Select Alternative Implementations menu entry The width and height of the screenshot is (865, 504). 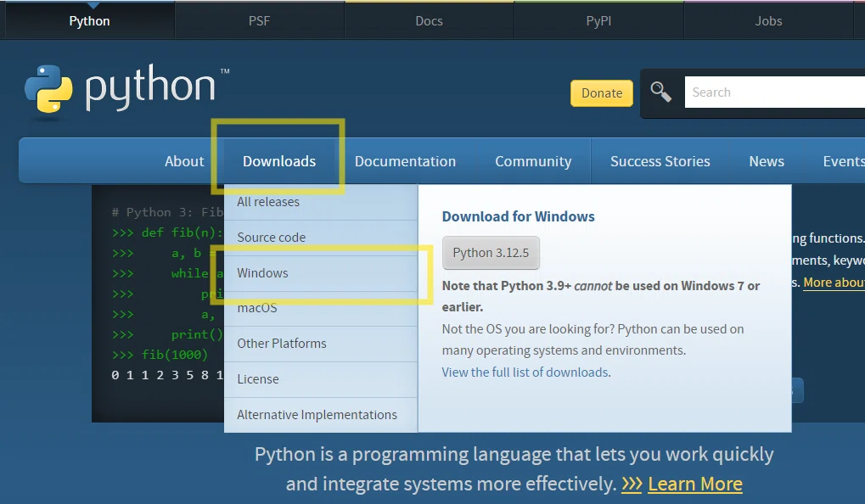(321, 415)
